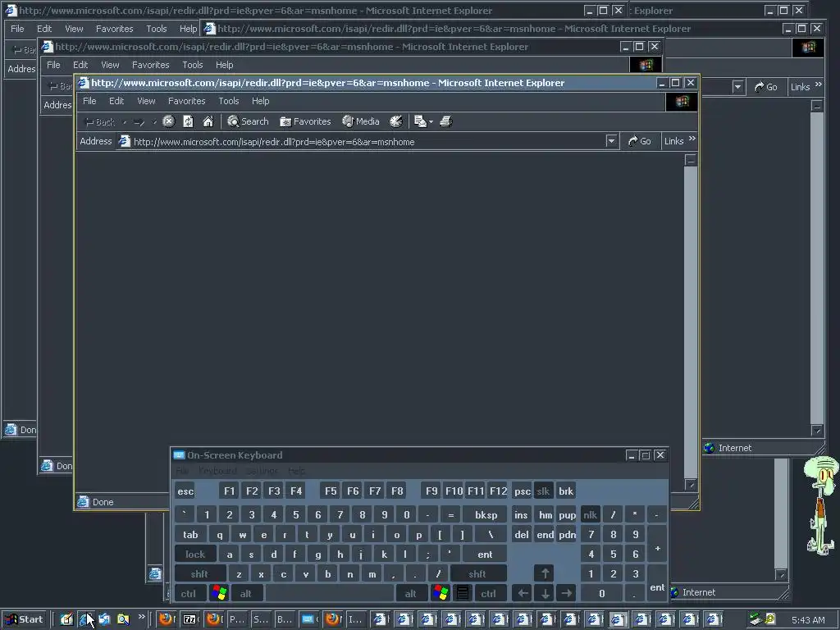Open the Favorites pane from the toolbar
Screen dimensions: 840x630
(x=305, y=121)
